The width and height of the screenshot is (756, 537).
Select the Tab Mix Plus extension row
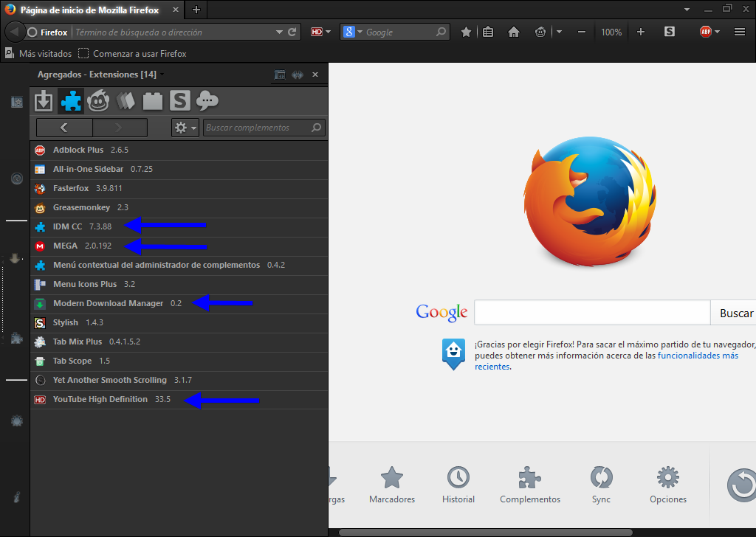pyautogui.click(x=179, y=342)
